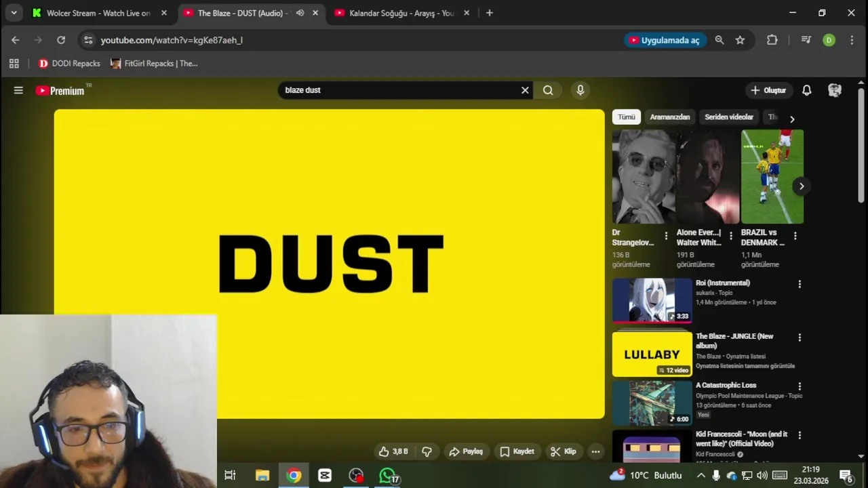868x488 pixels.
Task: Open the Chrome extensions puzzle icon
Action: [772, 40]
